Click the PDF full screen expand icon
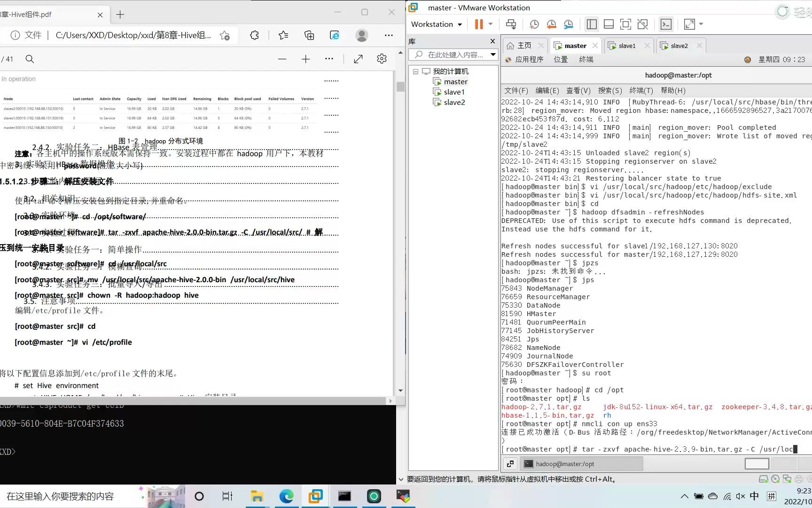 click(x=358, y=59)
